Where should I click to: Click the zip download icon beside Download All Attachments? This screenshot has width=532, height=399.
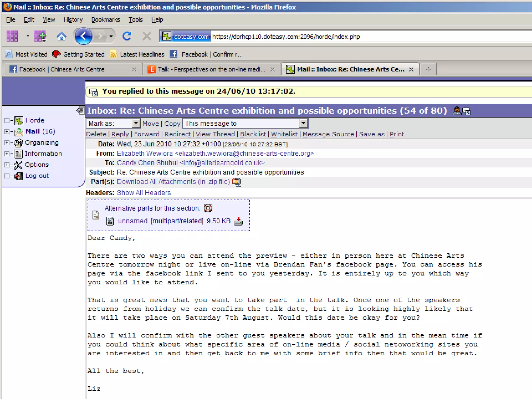coord(236,182)
